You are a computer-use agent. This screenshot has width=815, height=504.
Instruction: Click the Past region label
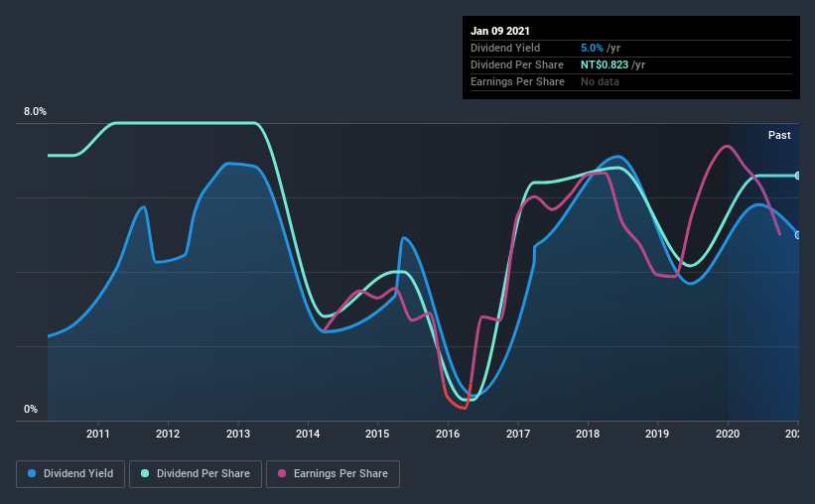pyautogui.click(x=779, y=135)
